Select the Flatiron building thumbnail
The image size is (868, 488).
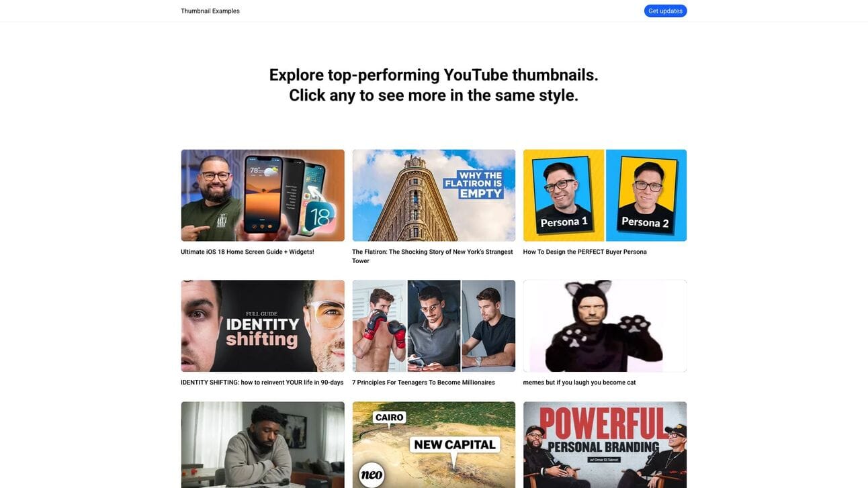(434, 195)
